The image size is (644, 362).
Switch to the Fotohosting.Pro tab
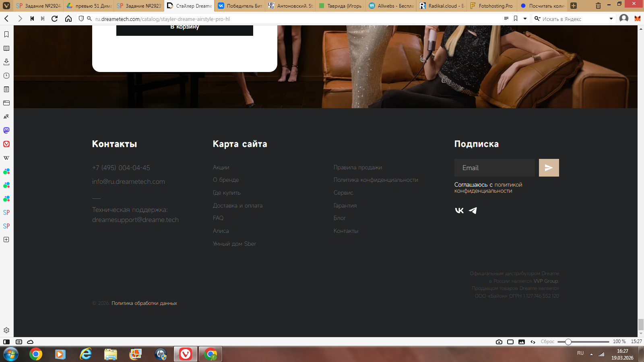(492, 6)
